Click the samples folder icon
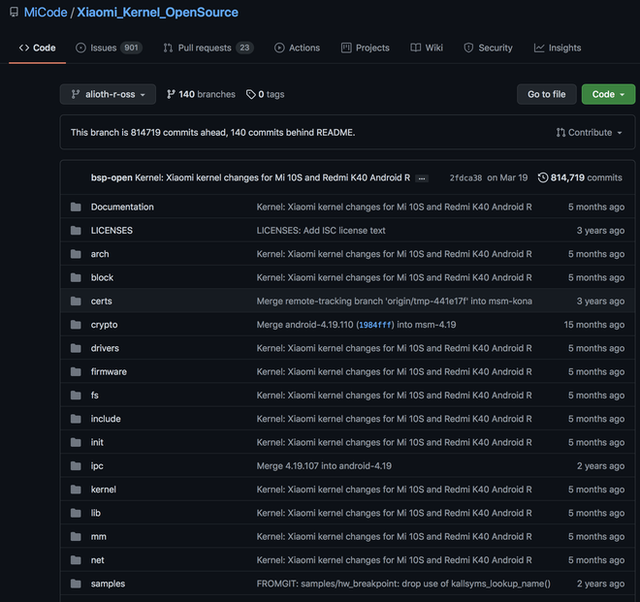This screenshot has width=640, height=602. [x=76, y=584]
